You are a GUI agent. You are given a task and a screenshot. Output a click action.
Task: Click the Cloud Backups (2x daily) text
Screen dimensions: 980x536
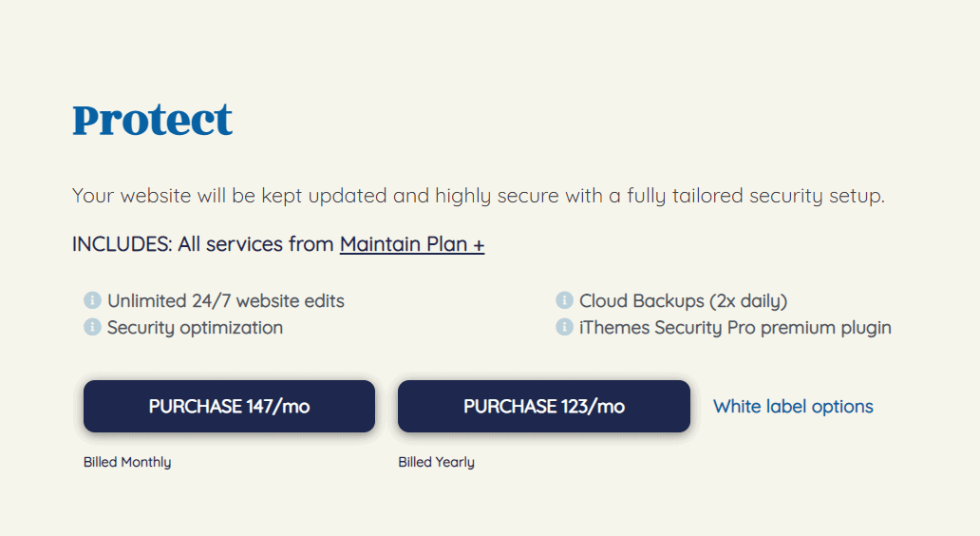pos(683,301)
